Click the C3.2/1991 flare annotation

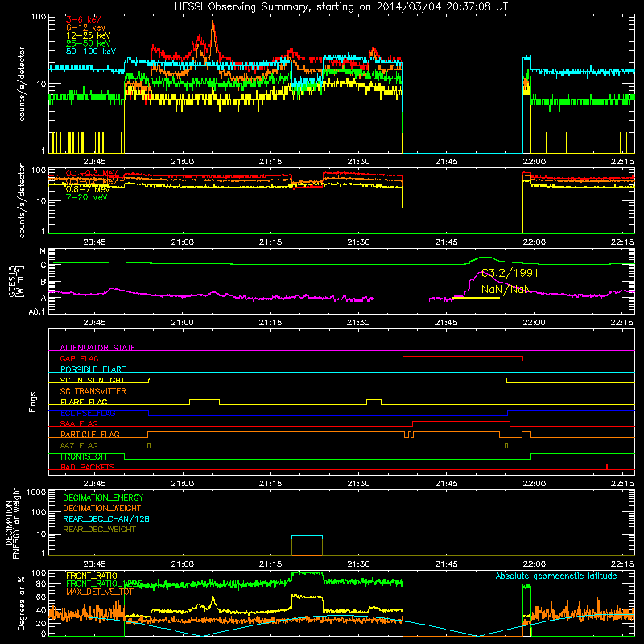tap(510, 273)
